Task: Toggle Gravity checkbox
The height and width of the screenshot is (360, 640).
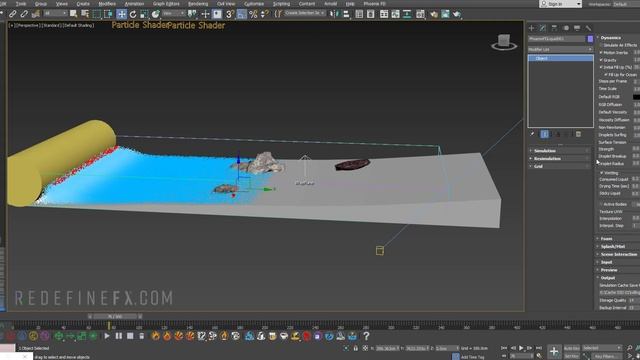Action: 601,60
